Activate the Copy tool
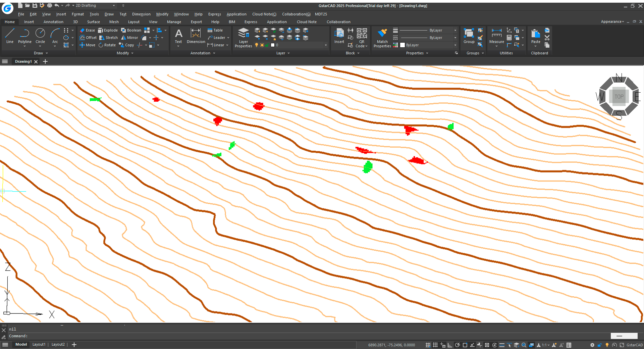The width and height of the screenshot is (644, 349). [x=126, y=45]
